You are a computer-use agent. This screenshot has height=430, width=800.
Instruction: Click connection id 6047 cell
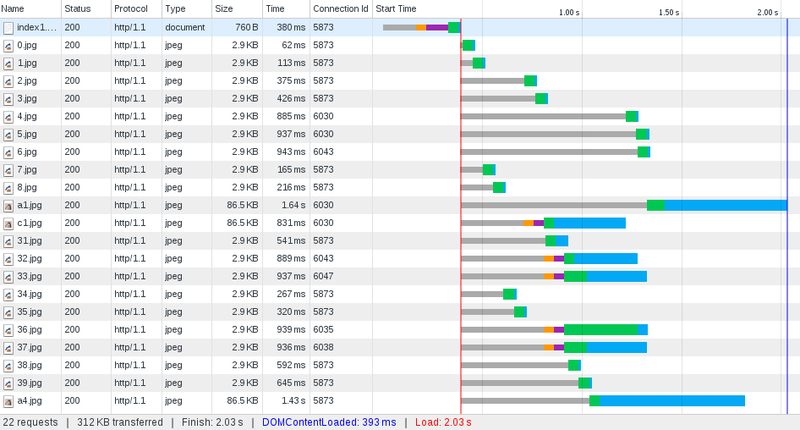[x=323, y=276]
